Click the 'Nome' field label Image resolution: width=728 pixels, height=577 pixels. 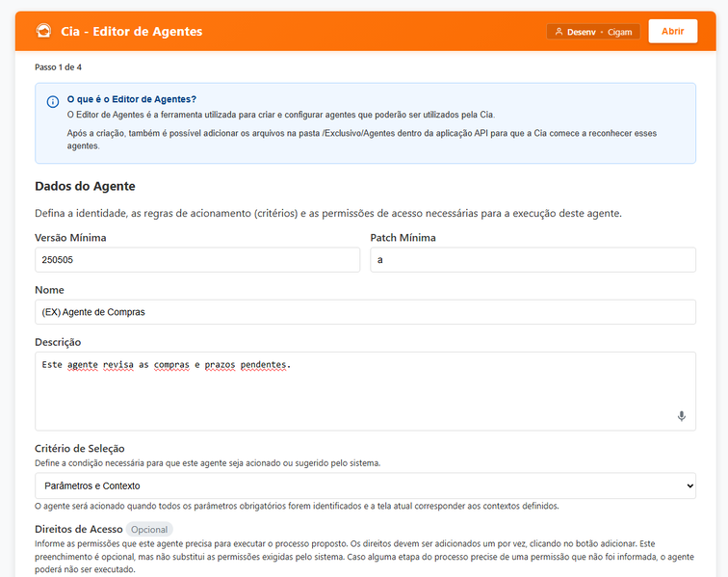coord(50,290)
